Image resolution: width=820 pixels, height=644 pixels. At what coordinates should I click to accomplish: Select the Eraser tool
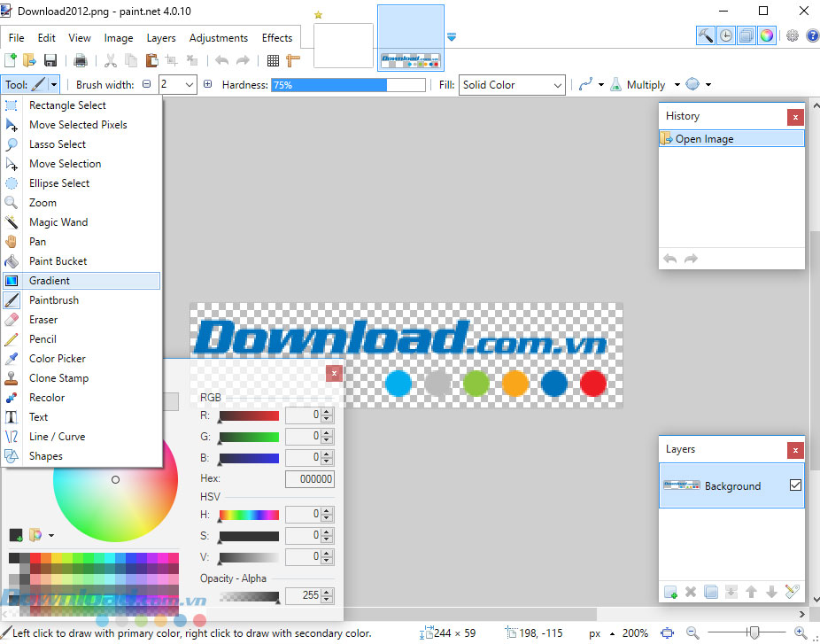[x=81, y=320]
